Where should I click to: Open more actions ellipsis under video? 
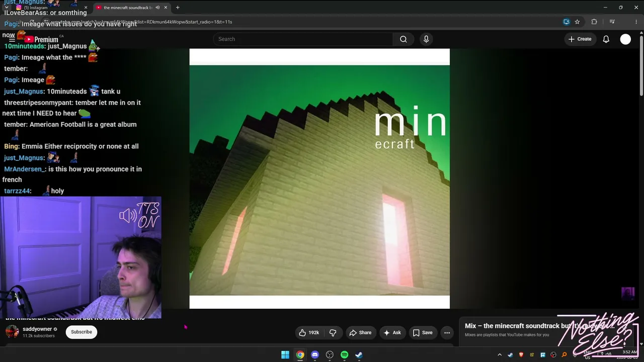click(x=447, y=332)
